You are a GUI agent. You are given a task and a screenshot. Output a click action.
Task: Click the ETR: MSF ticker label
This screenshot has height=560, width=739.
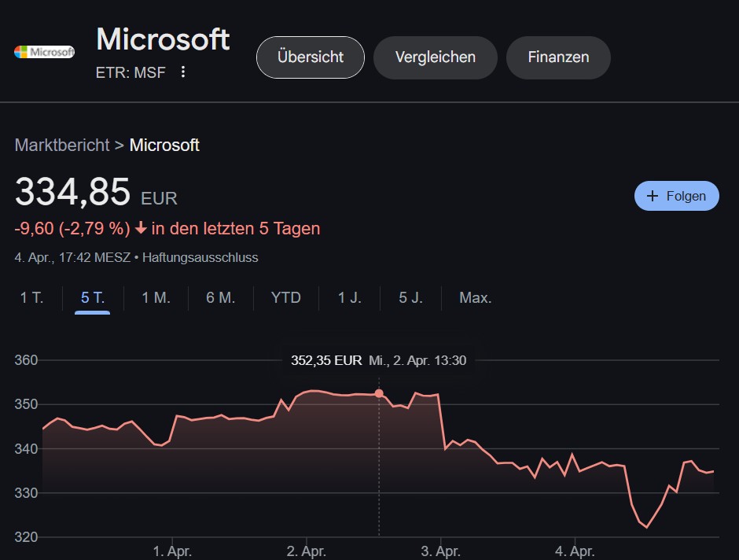click(131, 72)
